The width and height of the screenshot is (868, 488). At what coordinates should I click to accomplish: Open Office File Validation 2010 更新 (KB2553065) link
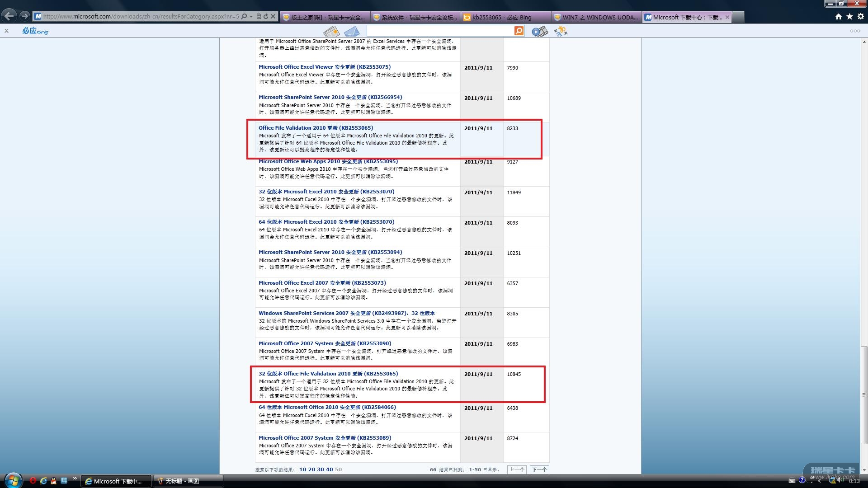point(316,128)
